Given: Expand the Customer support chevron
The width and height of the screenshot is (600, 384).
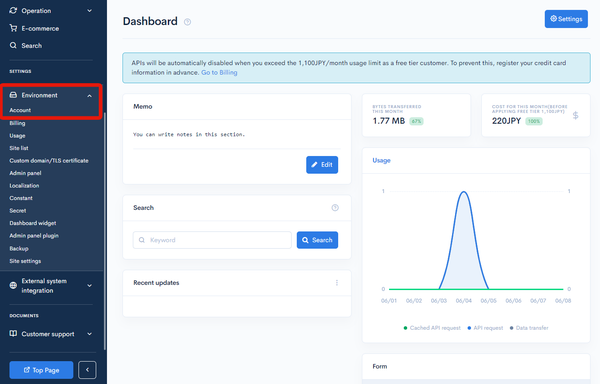Looking at the screenshot, I should point(90,334).
